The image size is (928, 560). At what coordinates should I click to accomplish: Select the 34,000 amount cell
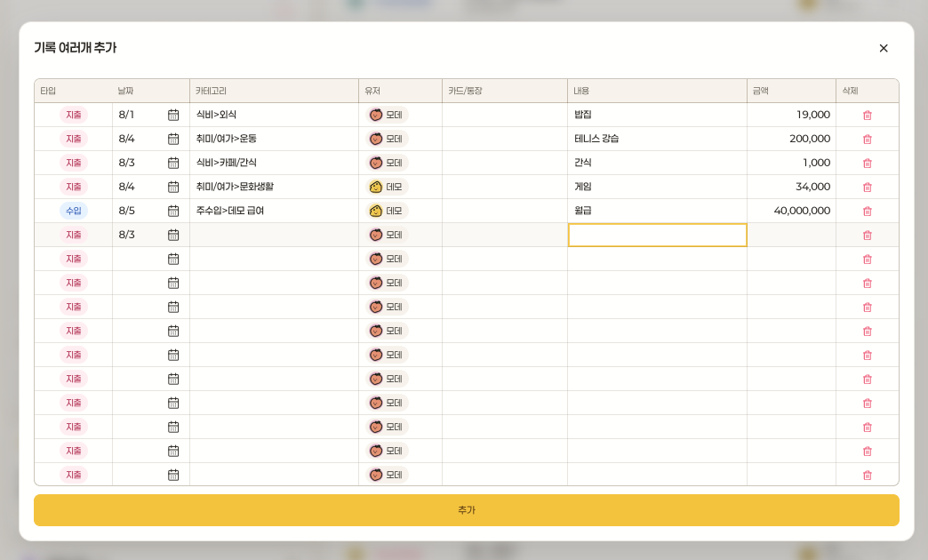[791, 187]
